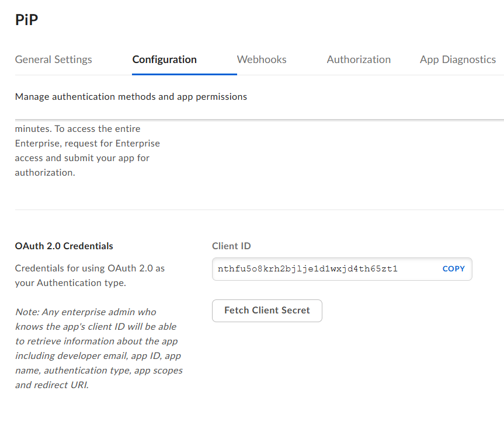
Task: Click the OAuth 2.0 Credentials heading
Action: pos(64,246)
